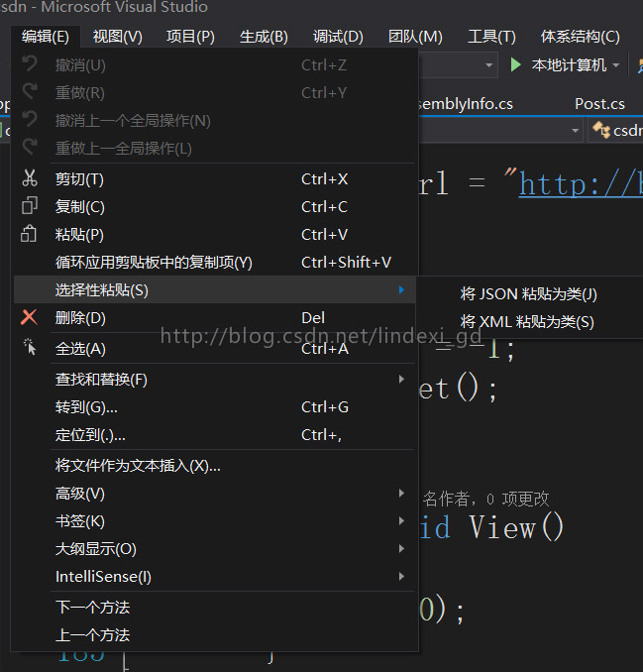Open the 调试(D) menu
Viewport: 643px width, 672px height.
[338, 37]
